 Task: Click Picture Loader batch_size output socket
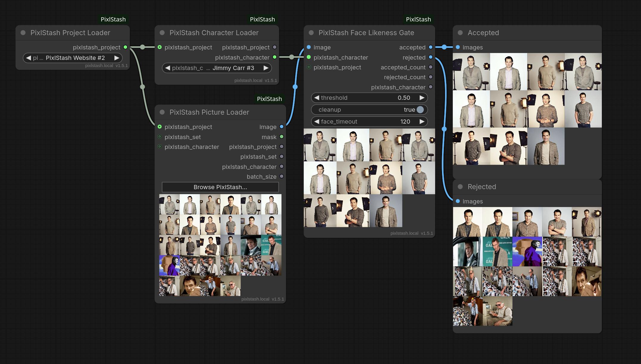click(x=281, y=176)
